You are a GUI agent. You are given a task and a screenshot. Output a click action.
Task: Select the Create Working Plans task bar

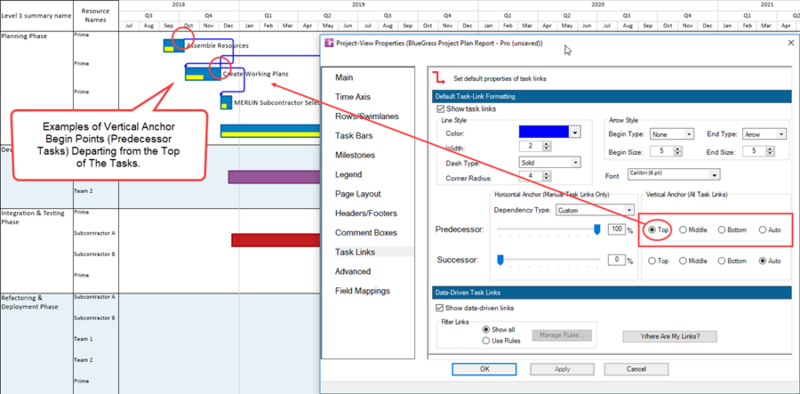pyautogui.click(x=203, y=73)
